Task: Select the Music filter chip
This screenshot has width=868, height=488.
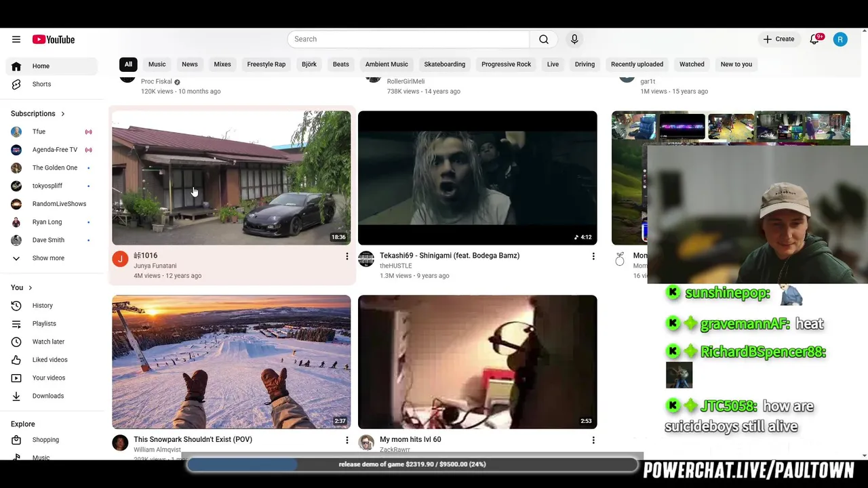Action: [157, 64]
